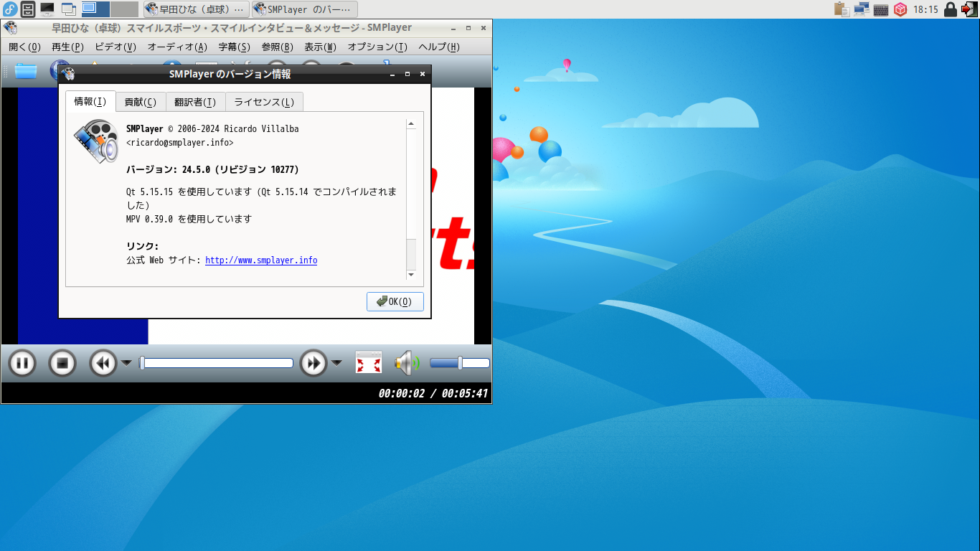
Task: Select the SMPlayer のバー… taskbar button
Action: coord(304,9)
